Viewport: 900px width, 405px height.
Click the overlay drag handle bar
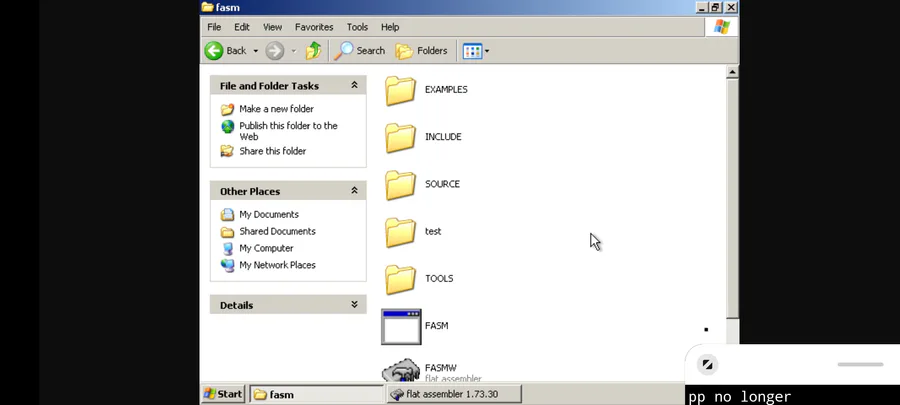pyautogui.click(x=860, y=364)
